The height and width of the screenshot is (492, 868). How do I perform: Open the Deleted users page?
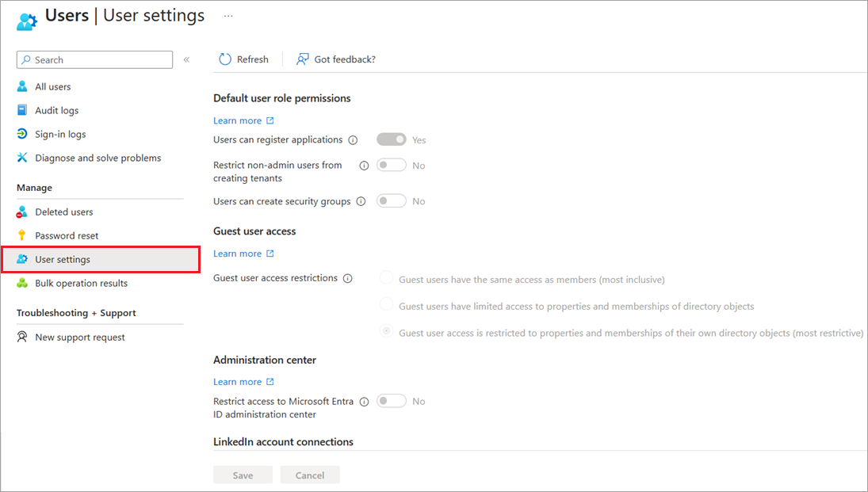tap(63, 212)
